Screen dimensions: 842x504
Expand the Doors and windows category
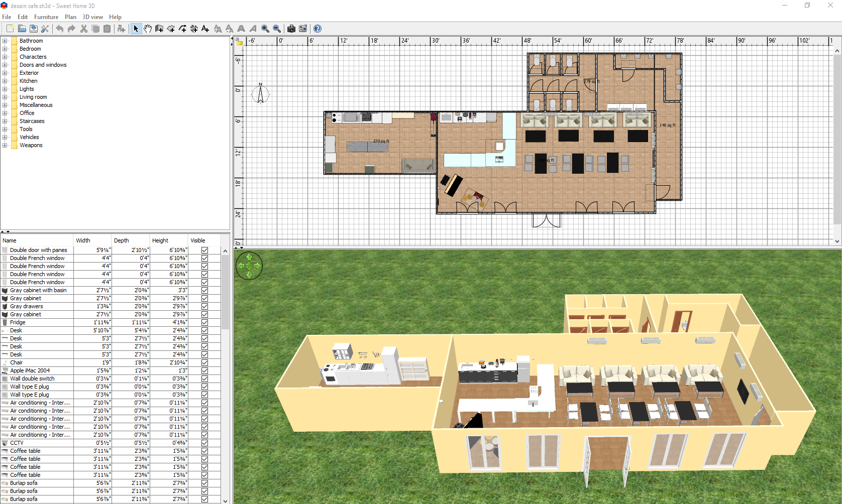pos(5,65)
